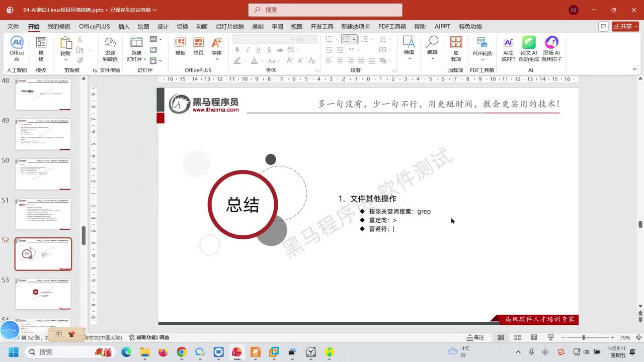Switch to Slide Sorter view
Image resolution: width=644 pixels, height=362 pixels.
[x=517, y=337]
